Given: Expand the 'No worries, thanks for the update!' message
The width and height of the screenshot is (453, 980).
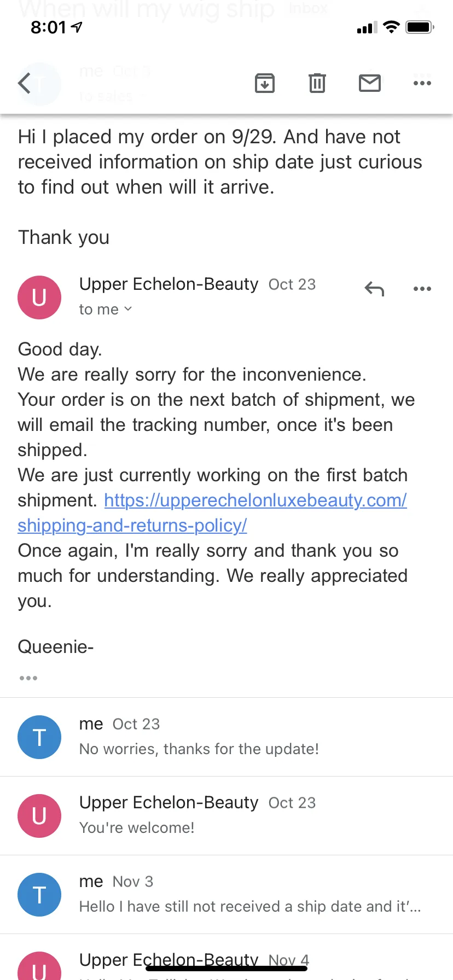Looking at the screenshot, I should [226, 737].
